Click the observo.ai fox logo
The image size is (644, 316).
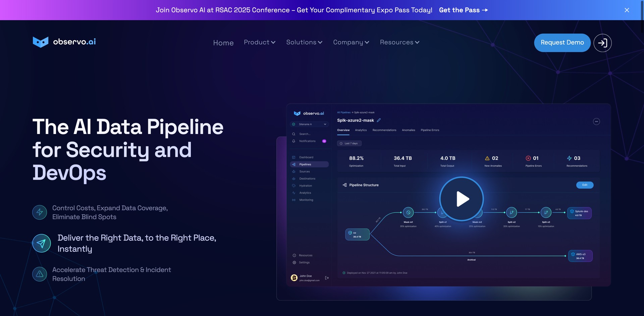(x=41, y=42)
